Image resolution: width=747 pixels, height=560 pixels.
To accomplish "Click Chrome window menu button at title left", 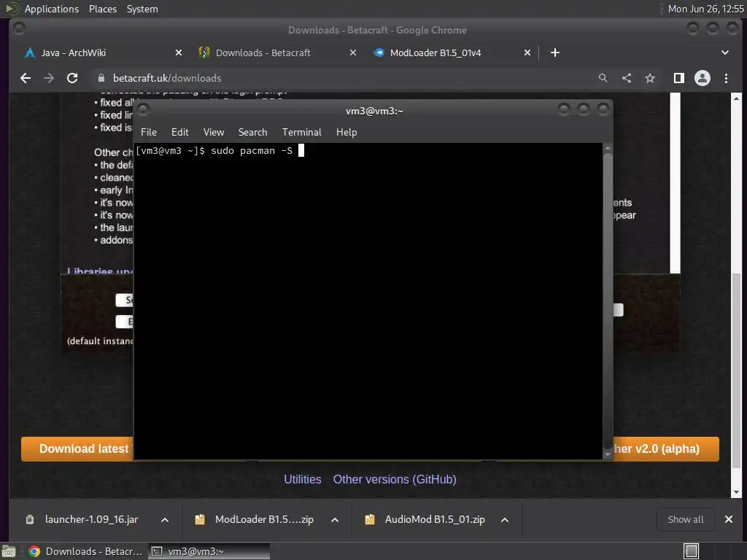I will (19, 29).
